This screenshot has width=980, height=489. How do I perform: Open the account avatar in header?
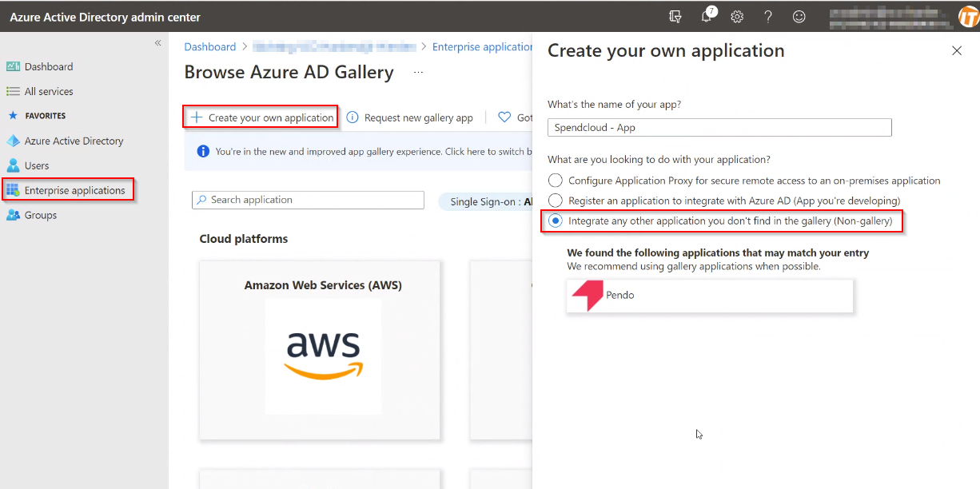[968, 17]
